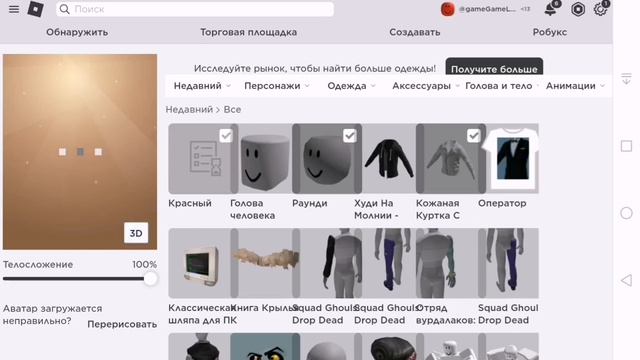Click the Перерисовать link

[122, 324]
